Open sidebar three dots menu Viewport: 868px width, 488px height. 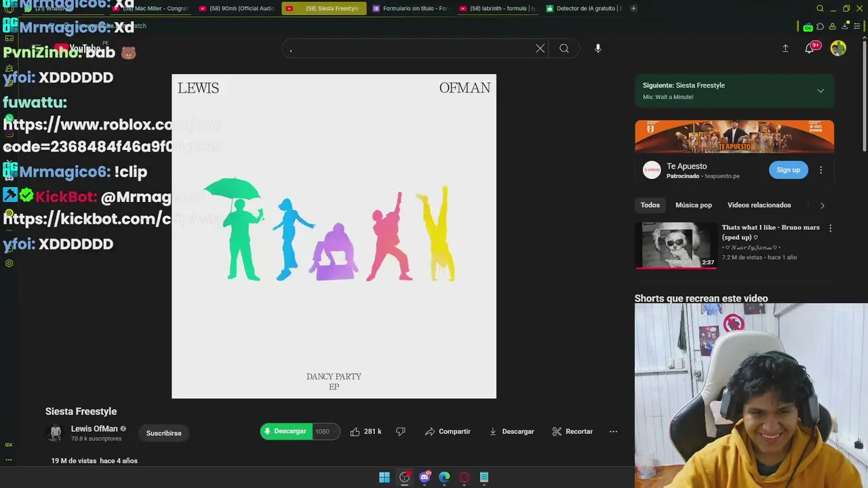click(x=9, y=460)
